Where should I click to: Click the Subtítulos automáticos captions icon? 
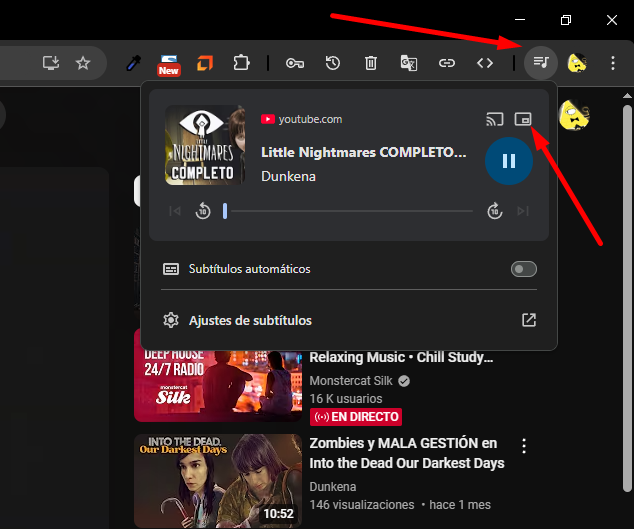pyautogui.click(x=171, y=269)
